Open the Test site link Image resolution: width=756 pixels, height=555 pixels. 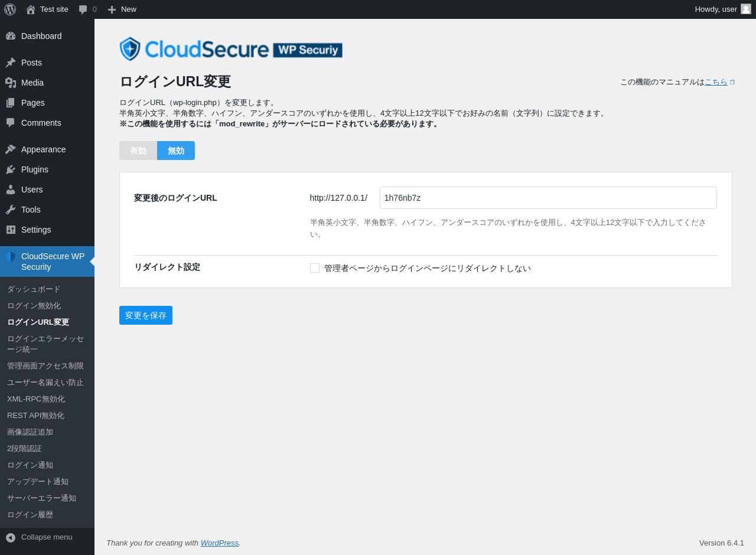point(47,9)
